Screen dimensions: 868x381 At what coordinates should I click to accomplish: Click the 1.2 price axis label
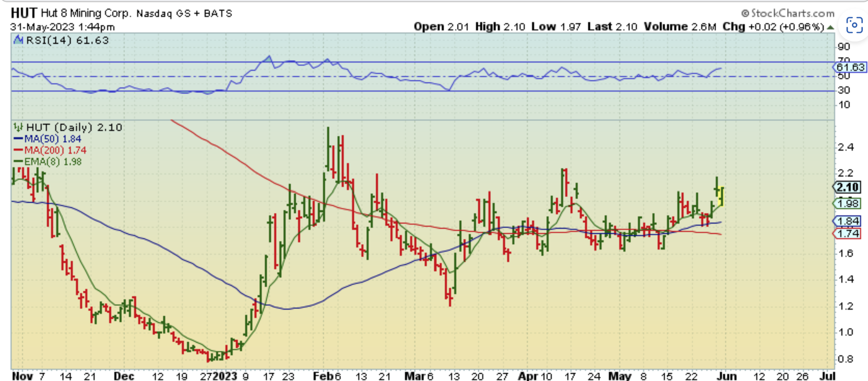coord(846,306)
